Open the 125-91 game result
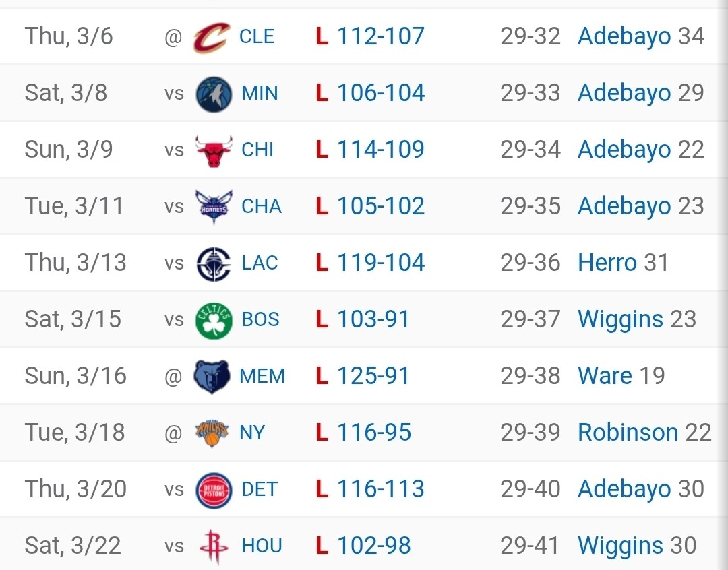 (x=373, y=376)
